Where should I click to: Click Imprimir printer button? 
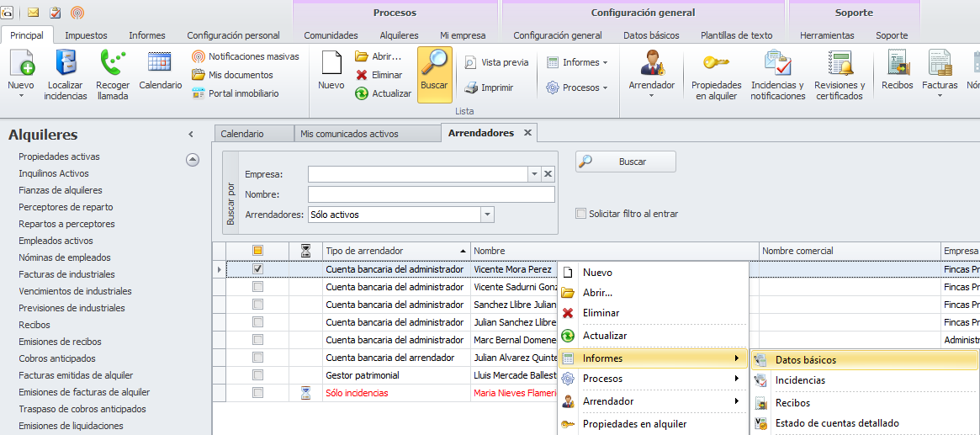tap(489, 88)
